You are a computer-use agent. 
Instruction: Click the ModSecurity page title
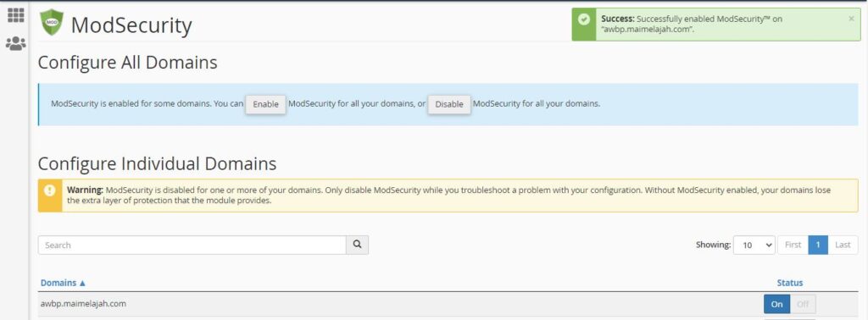(131, 25)
